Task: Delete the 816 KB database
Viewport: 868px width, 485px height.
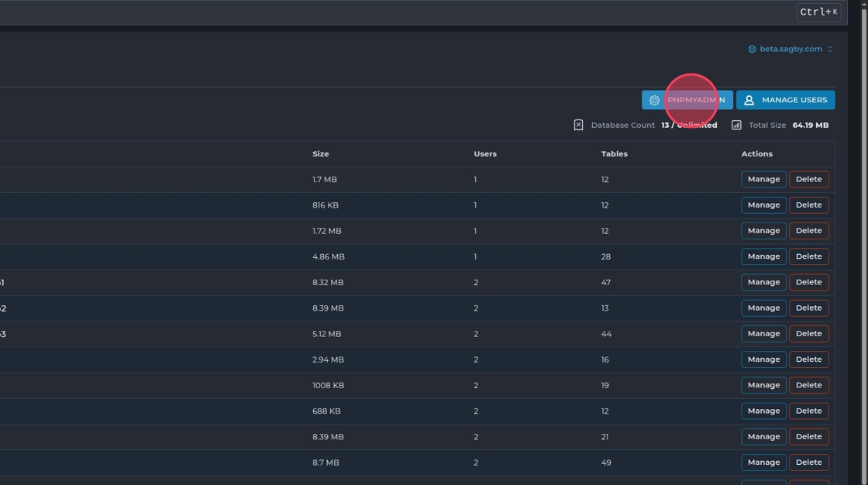Action: tap(808, 205)
